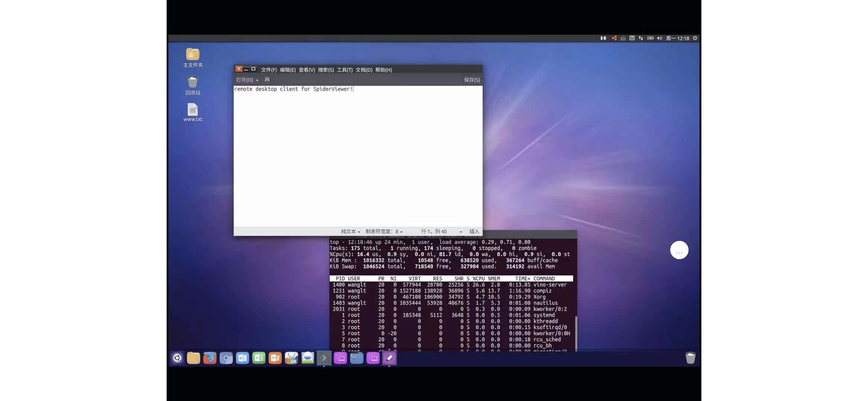The image size is (868, 401).
Task: Click the volume speaker icon in top panel
Action: (659, 38)
